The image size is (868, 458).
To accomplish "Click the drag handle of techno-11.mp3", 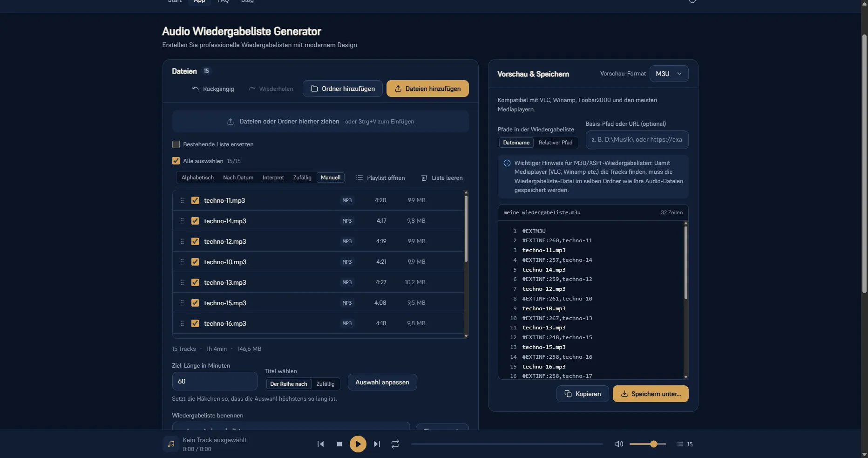I will 182,200.
